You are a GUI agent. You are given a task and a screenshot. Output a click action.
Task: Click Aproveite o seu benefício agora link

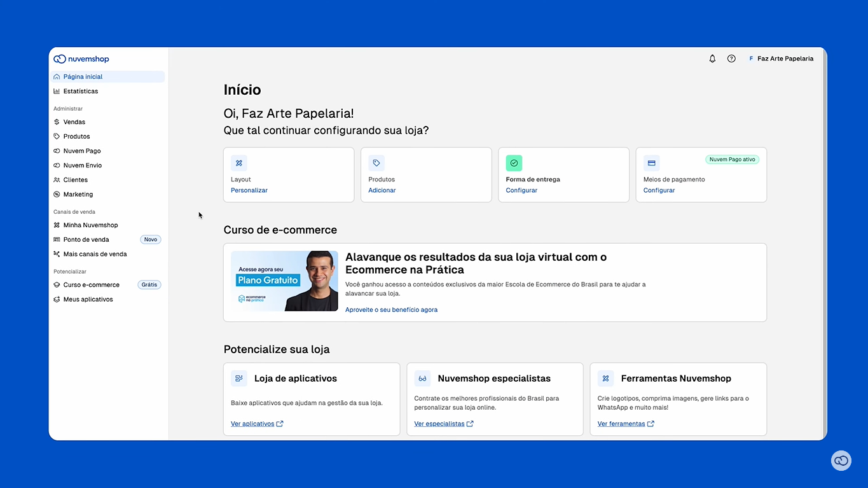[x=391, y=310]
